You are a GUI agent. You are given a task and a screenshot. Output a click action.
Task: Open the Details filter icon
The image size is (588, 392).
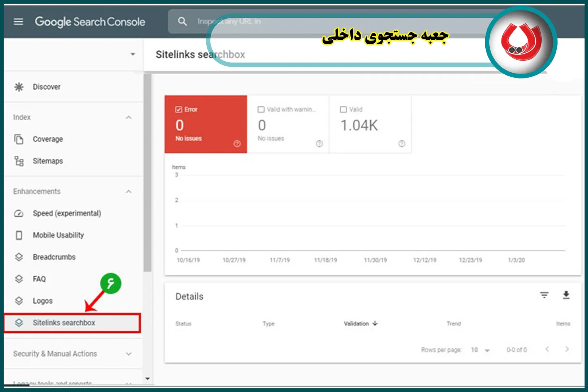click(x=544, y=295)
